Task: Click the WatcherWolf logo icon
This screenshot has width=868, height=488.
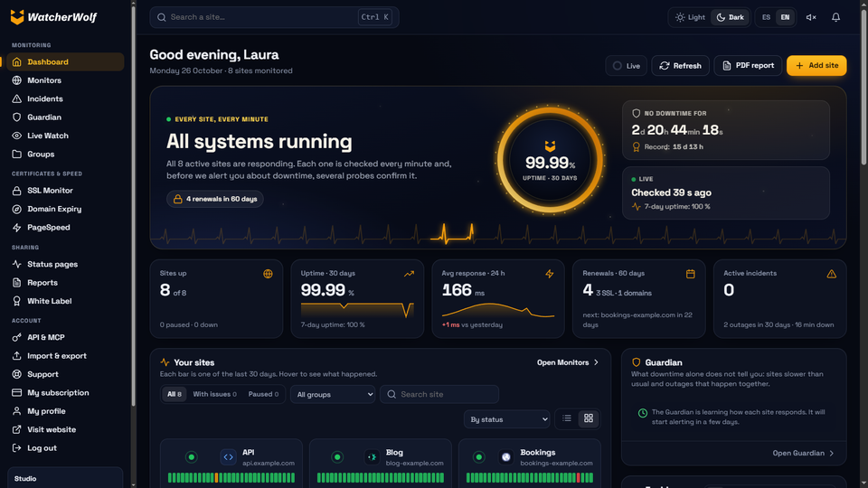Action: [17, 17]
